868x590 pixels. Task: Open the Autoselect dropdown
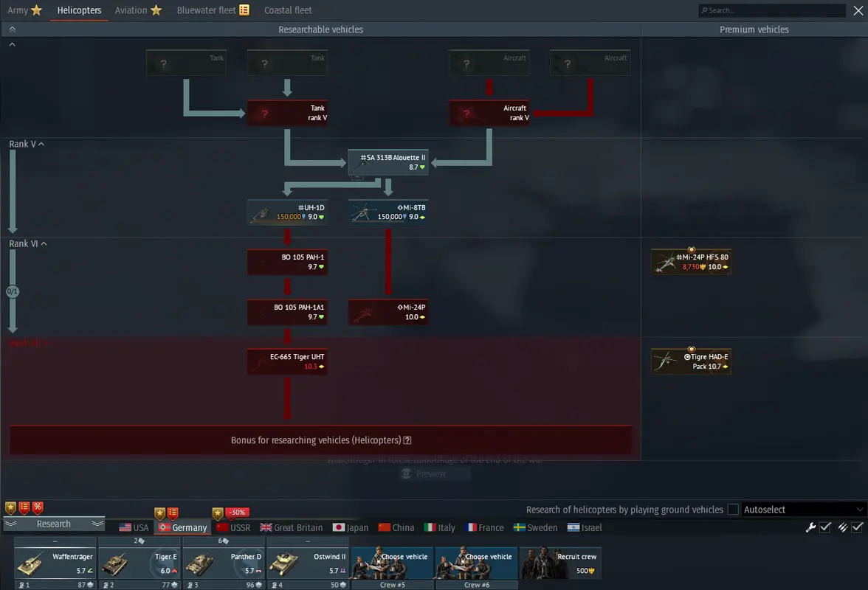tap(803, 510)
